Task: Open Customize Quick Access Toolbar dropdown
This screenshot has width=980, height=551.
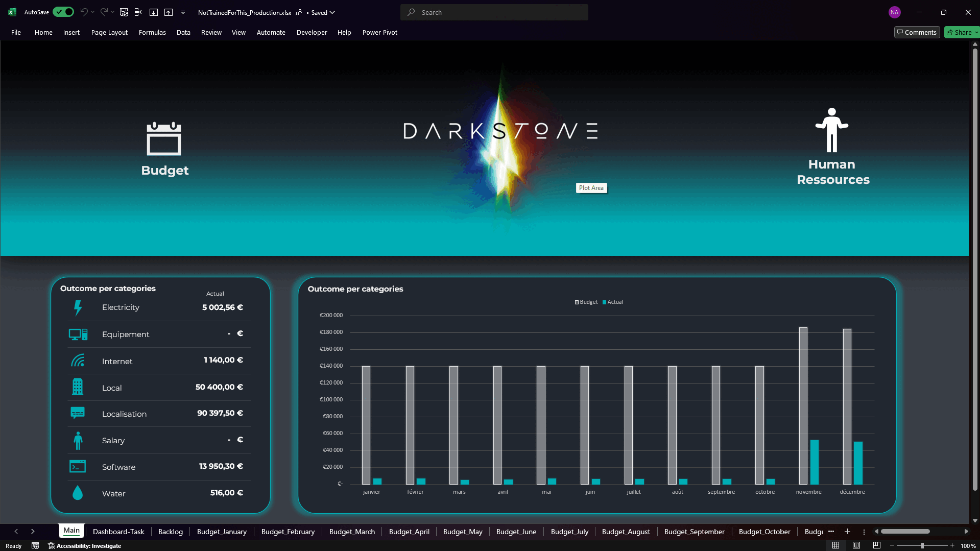Action: coord(183,12)
